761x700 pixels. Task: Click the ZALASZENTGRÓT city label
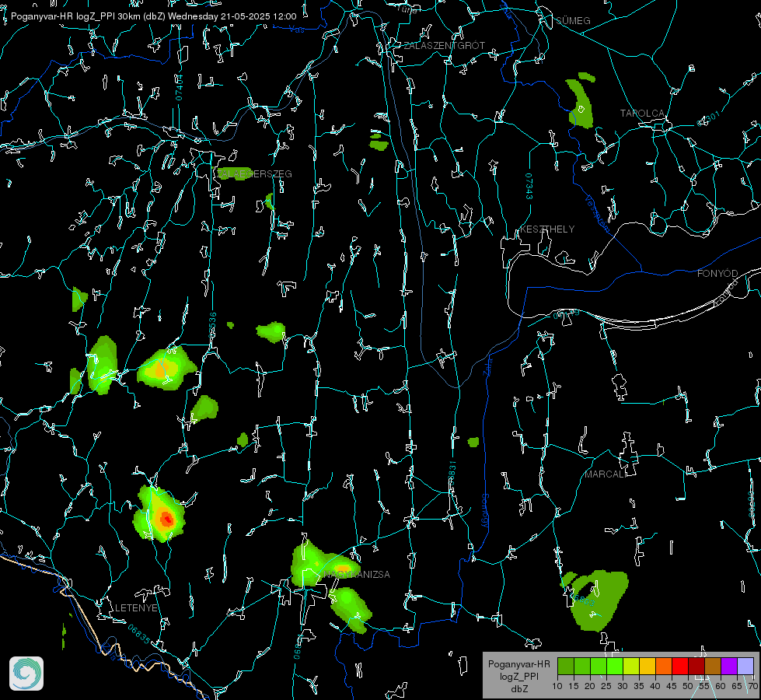click(444, 45)
